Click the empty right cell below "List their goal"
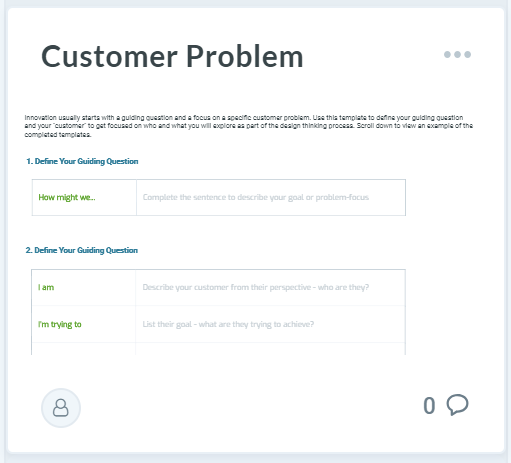The height and width of the screenshot is (463, 511). click(x=270, y=349)
